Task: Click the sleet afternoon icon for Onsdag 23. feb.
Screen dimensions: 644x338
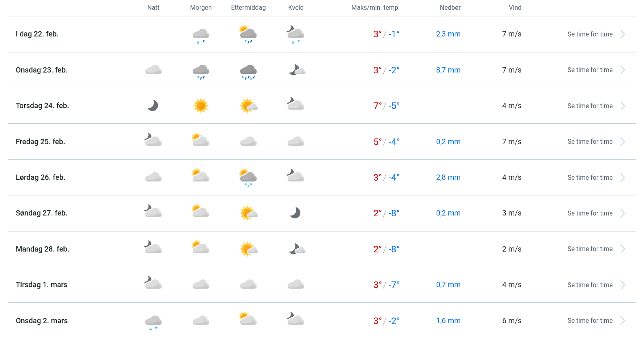Action: [x=248, y=71]
